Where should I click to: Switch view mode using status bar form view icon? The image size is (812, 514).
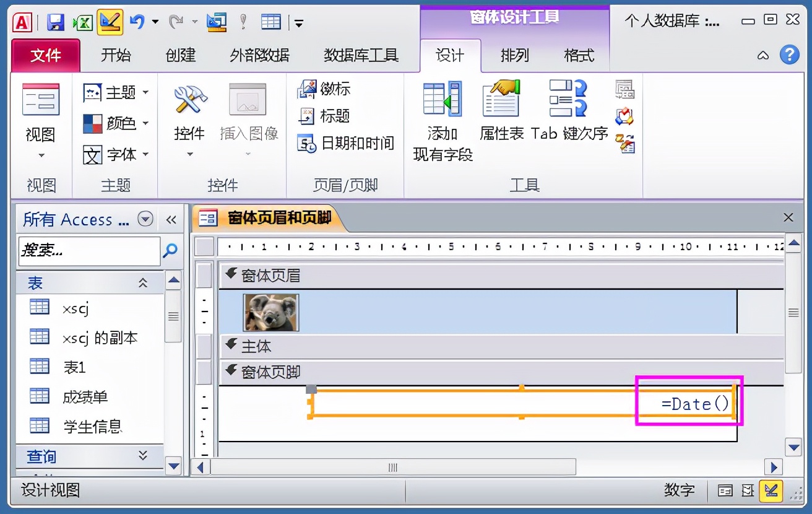point(725,490)
